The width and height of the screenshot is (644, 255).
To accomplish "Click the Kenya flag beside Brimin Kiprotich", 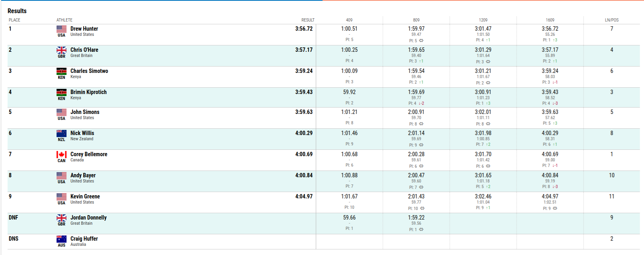I will pos(61,92).
